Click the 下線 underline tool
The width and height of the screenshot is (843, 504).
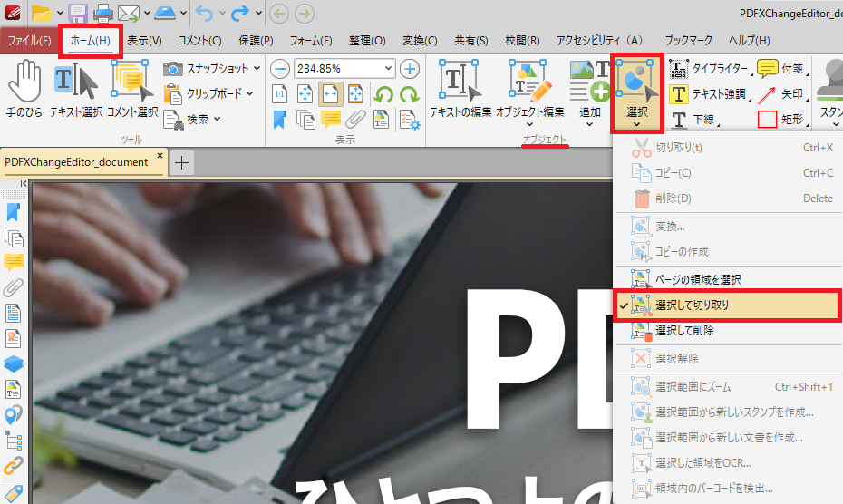point(693,120)
